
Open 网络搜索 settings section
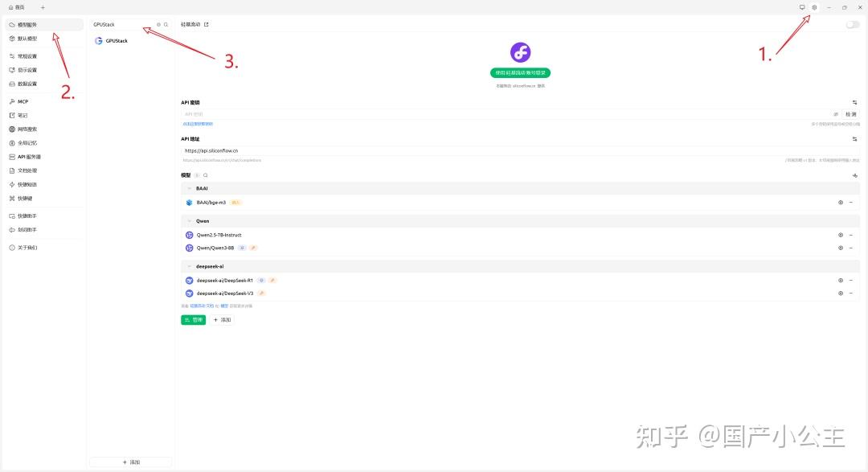(x=44, y=129)
